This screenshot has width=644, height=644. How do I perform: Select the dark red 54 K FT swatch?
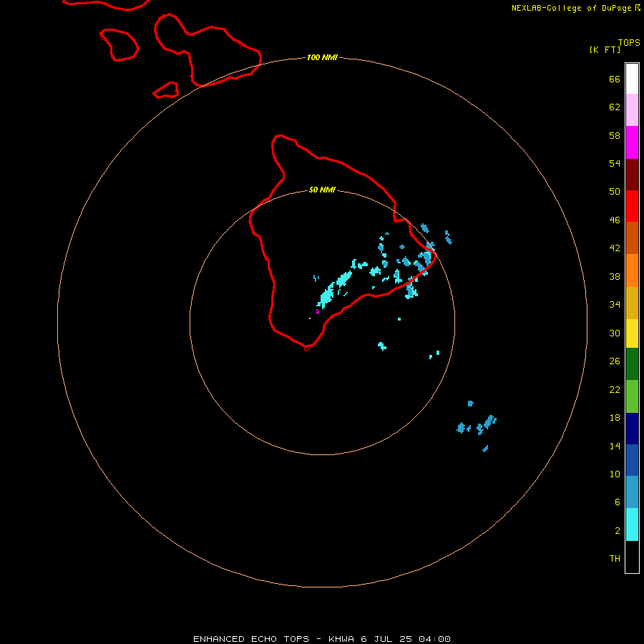(x=632, y=175)
